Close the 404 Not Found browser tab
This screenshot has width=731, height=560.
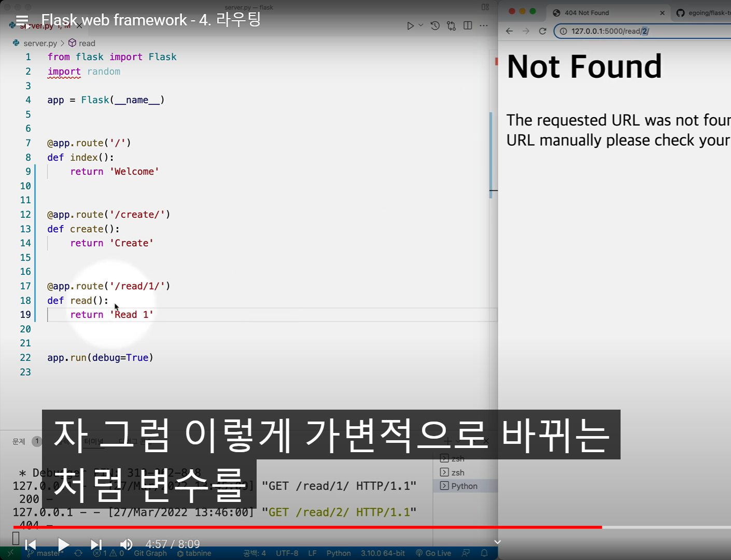point(662,13)
